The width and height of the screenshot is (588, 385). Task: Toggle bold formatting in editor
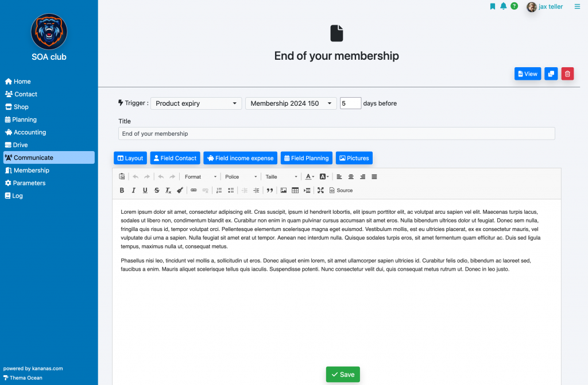122,190
